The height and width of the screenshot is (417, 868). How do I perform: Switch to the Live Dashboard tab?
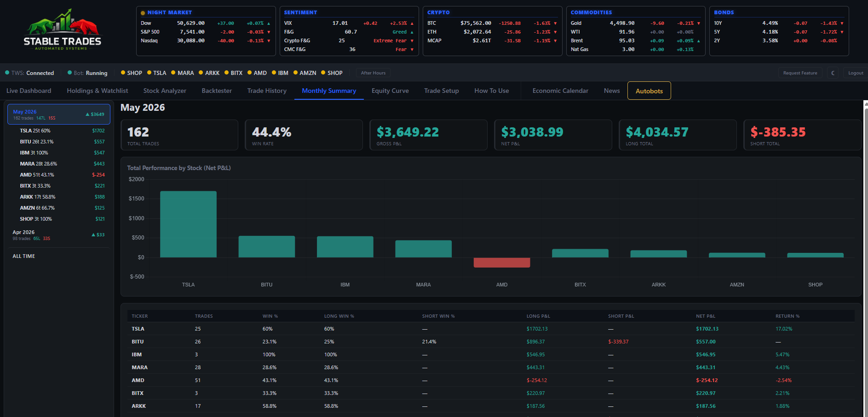pyautogui.click(x=29, y=91)
